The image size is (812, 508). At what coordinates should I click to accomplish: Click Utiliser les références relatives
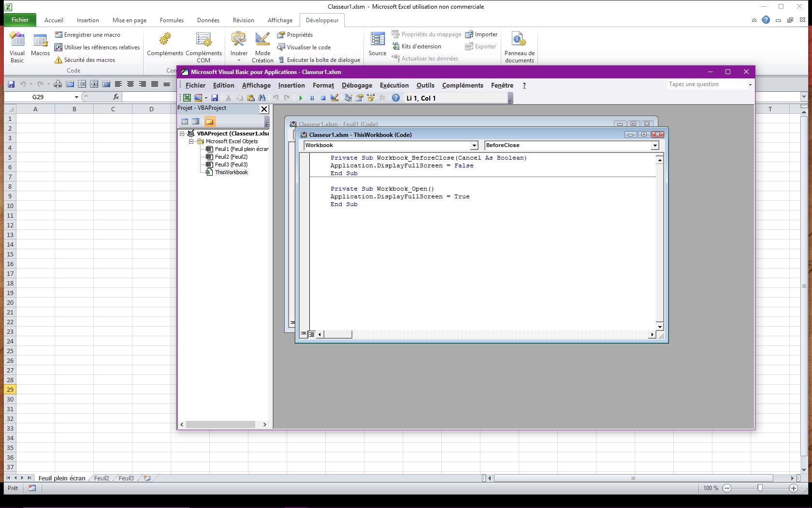click(97, 47)
